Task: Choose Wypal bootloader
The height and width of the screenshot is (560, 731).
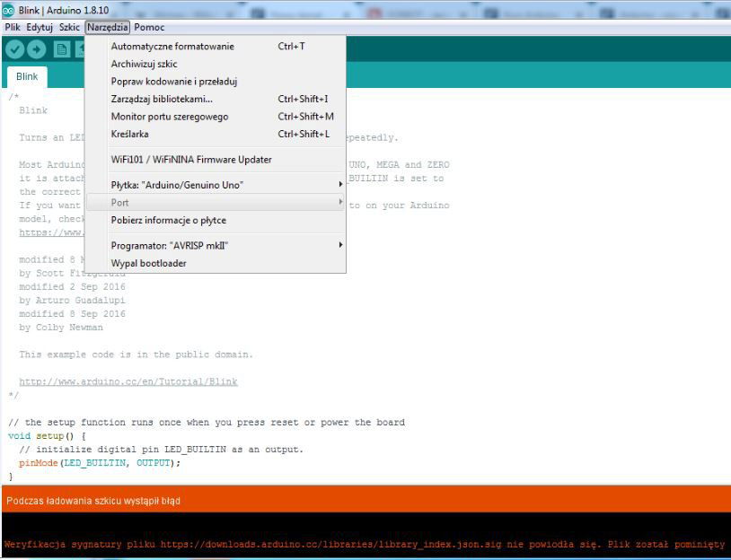Action: (x=216, y=263)
